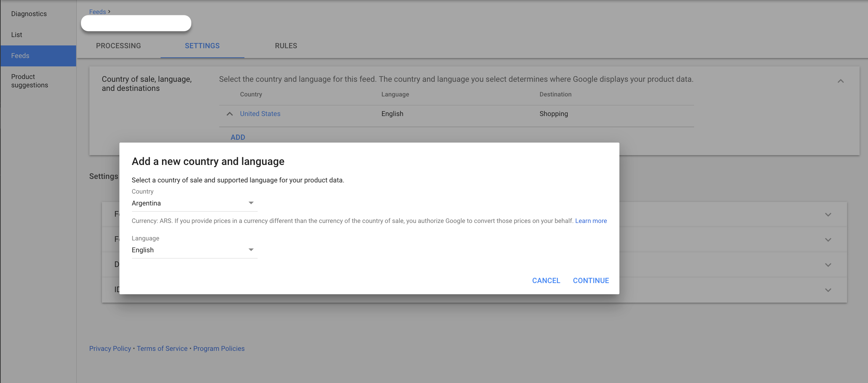Open Product suggestions in sidebar
Screen dimensions: 868x383
pos(30,81)
